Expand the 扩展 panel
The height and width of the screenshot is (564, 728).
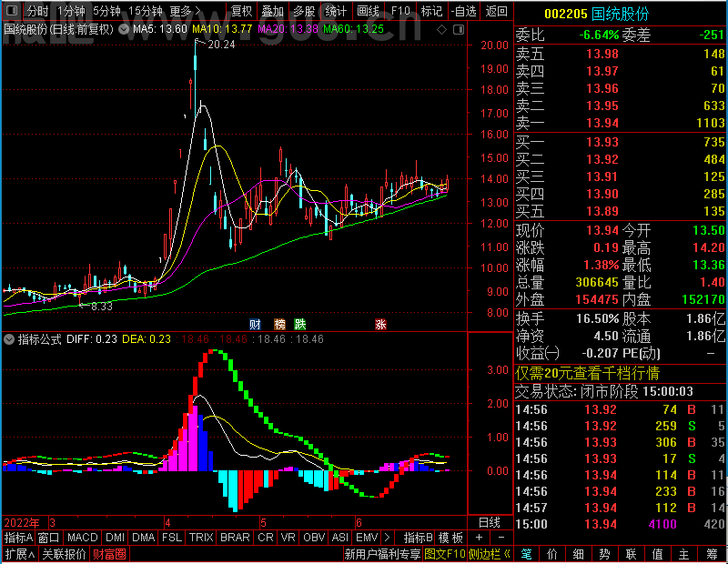20,554
